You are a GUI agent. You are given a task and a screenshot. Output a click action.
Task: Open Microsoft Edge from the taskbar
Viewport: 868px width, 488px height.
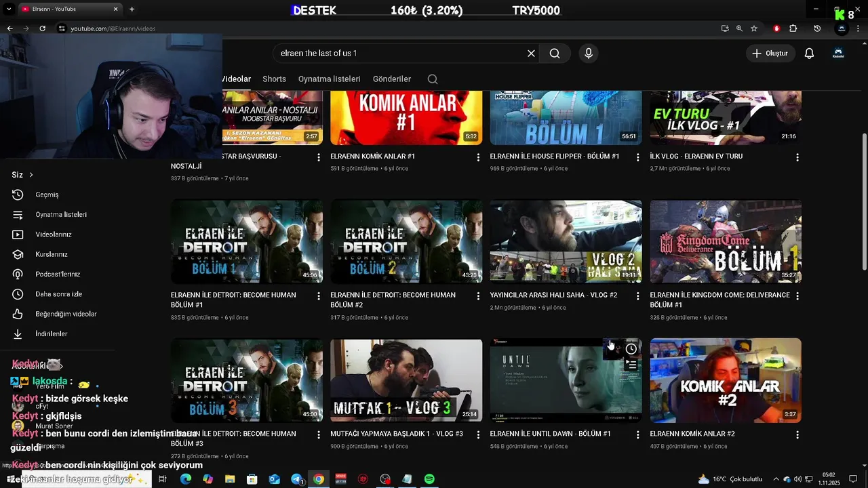coord(185,479)
